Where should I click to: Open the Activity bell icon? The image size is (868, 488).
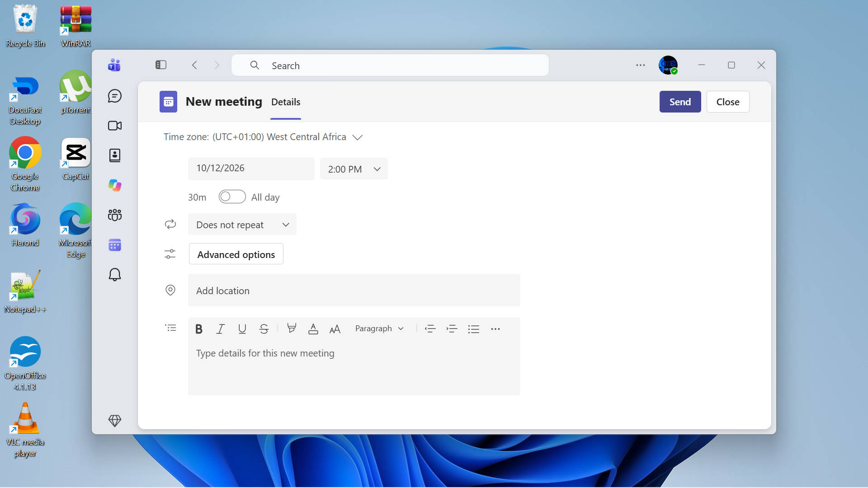click(x=115, y=275)
